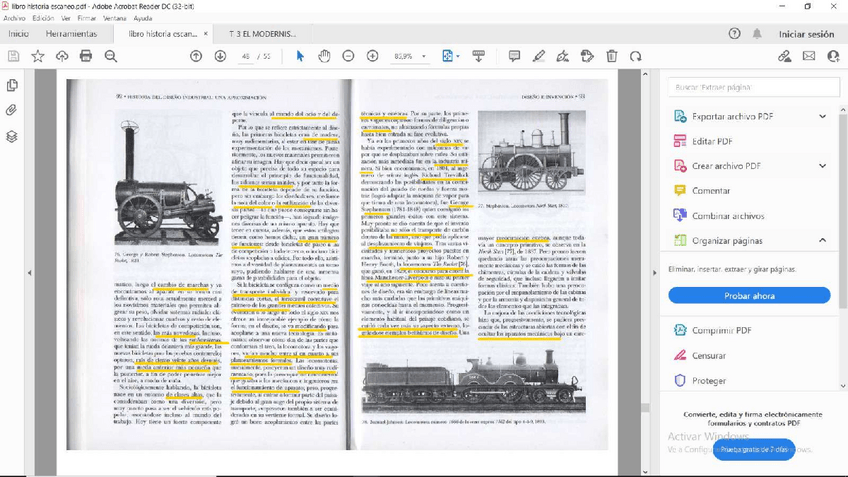Go to the previous page arrow
Screen dimensions: 848x477
(196, 56)
